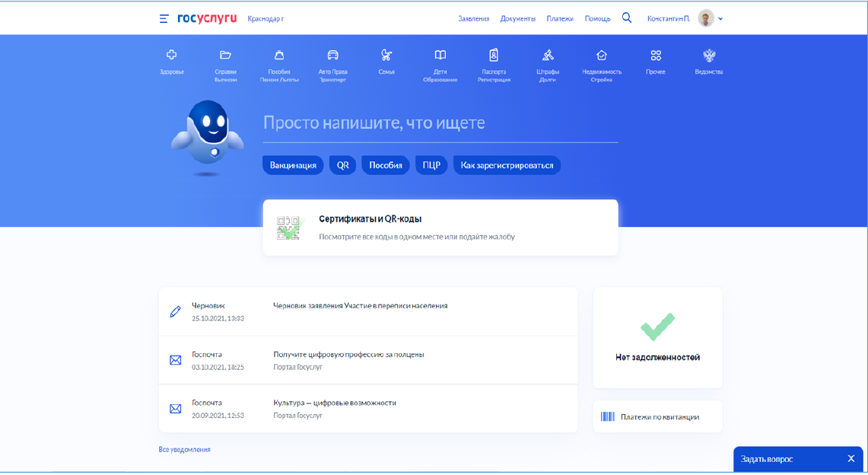Click the pencil icon for Черновик
The width and height of the screenshot is (868, 475).
(x=176, y=311)
